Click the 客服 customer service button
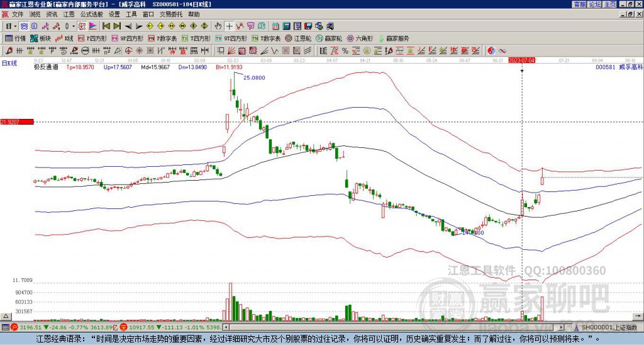 [x=579, y=4]
